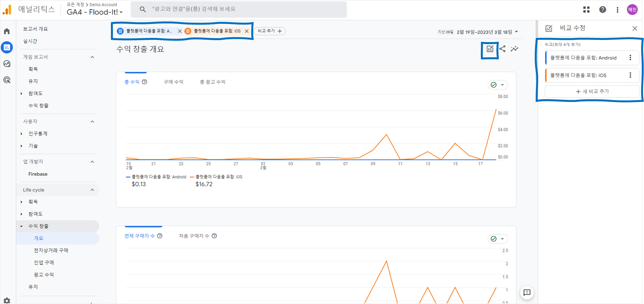Expand 기술 in sidebar
Screen dimensions: 644x304
point(21,146)
